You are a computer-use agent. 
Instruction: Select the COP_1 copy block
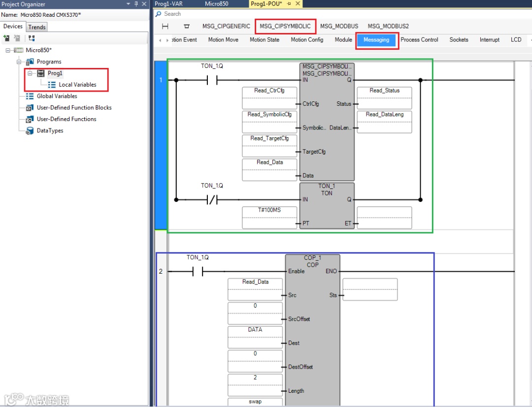tap(312, 330)
